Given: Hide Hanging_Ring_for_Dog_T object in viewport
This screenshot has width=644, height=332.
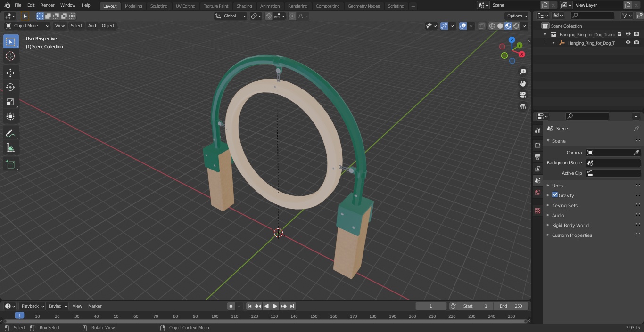Looking at the screenshot, I should point(628,43).
